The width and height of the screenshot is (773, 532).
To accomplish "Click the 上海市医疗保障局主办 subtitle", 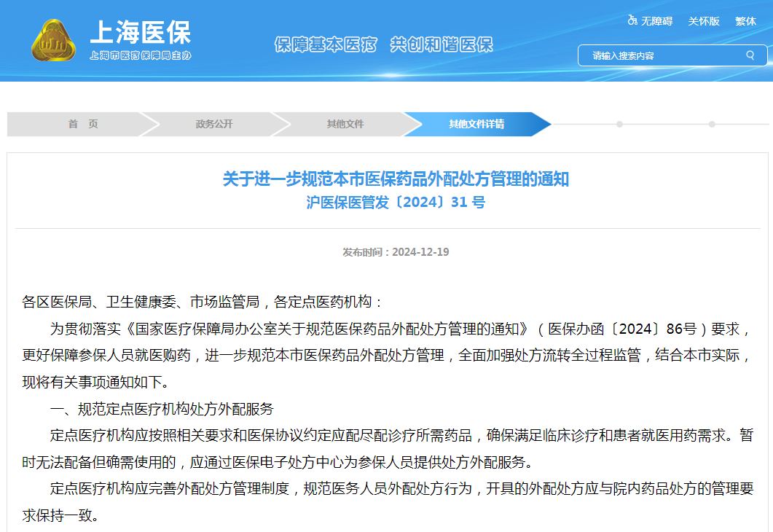I will (x=140, y=55).
